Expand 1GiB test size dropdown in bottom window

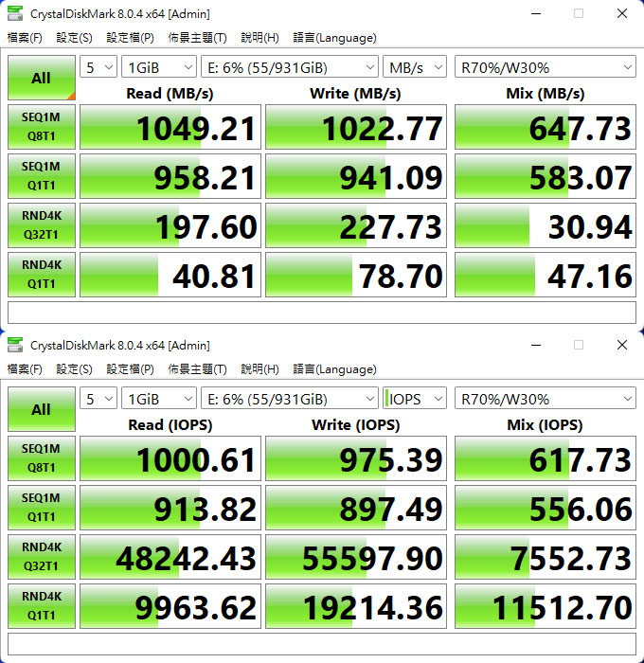click(x=159, y=399)
